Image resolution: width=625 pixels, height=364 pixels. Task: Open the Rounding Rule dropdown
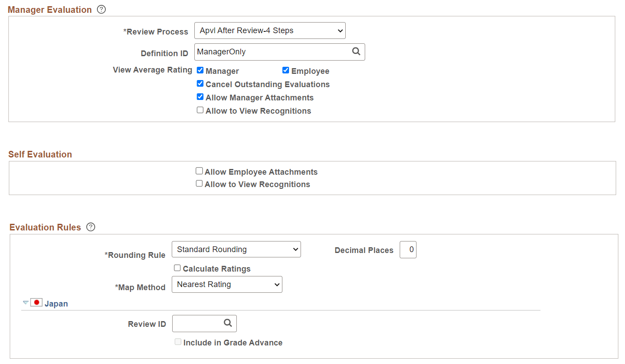tap(236, 249)
